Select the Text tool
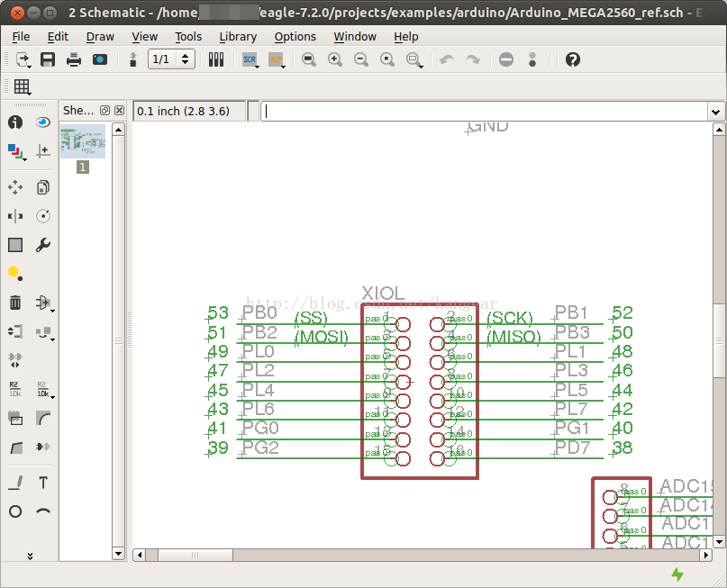This screenshot has height=588, width=727. [43, 483]
